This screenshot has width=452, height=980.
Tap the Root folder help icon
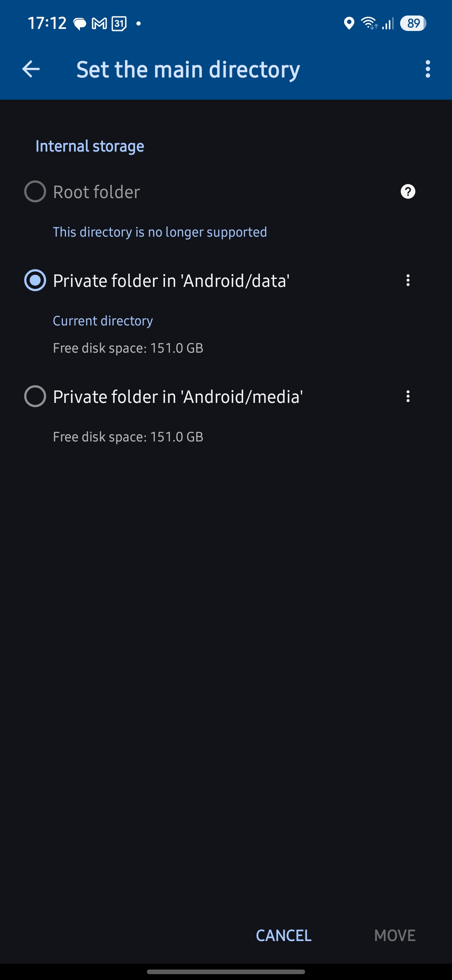408,192
